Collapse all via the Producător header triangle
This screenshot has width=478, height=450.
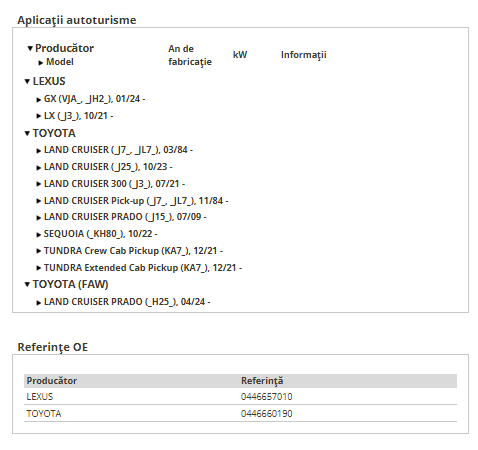click(30, 48)
